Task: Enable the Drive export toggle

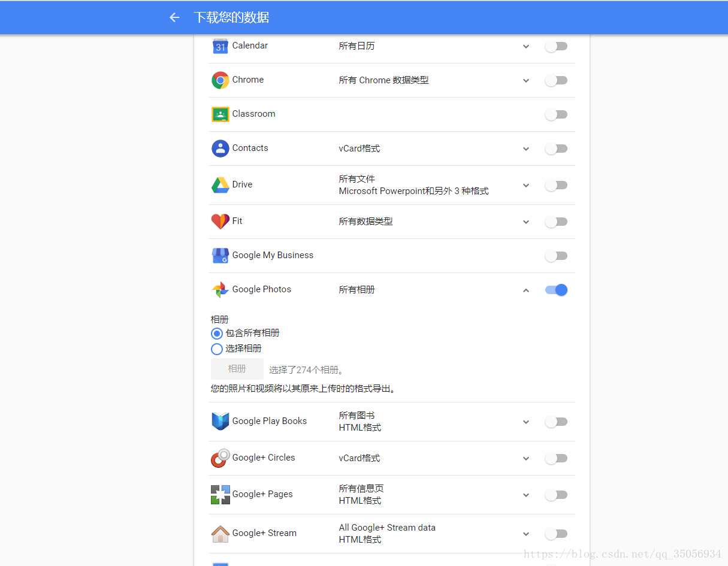Action: (x=556, y=185)
